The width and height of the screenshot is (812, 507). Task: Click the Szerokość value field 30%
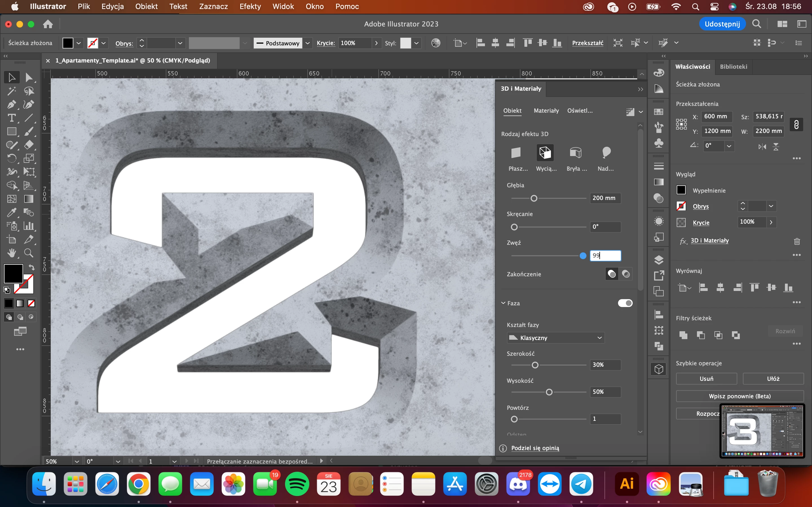605,365
